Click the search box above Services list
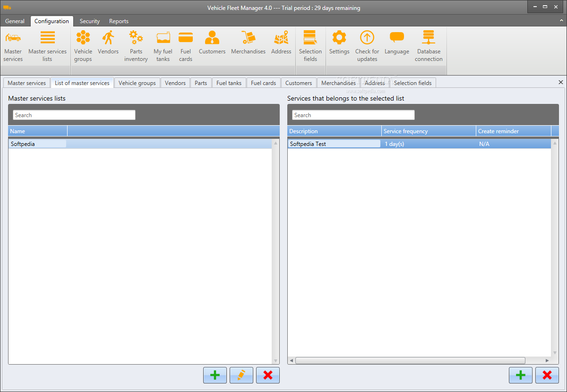This screenshot has width=567, height=392. coord(353,115)
